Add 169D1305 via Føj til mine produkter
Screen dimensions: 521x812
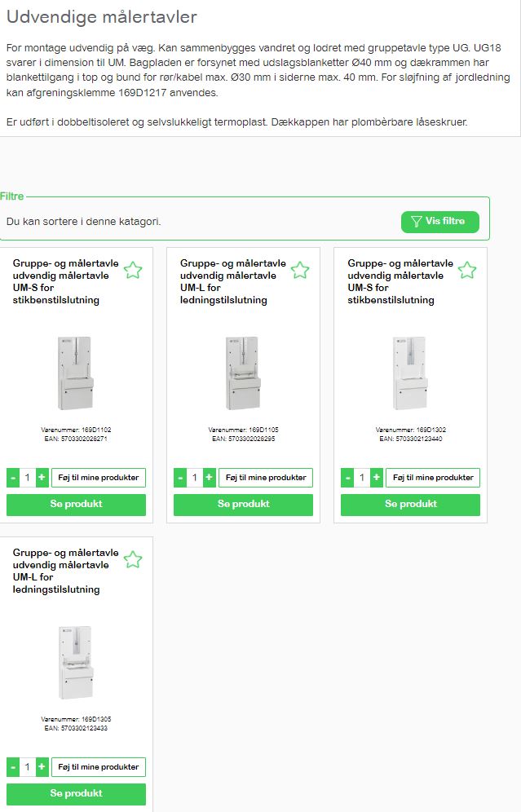tap(99, 767)
